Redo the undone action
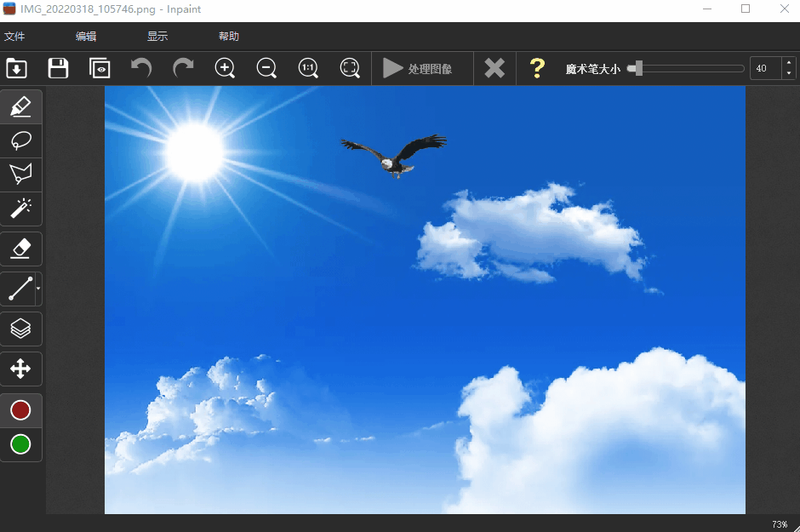Image resolution: width=800 pixels, height=532 pixels. pos(183,67)
